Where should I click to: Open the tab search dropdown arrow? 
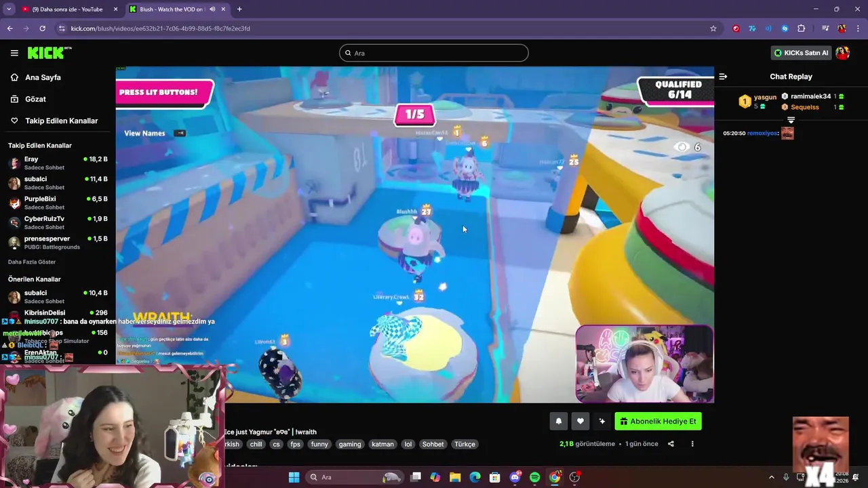point(9,9)
